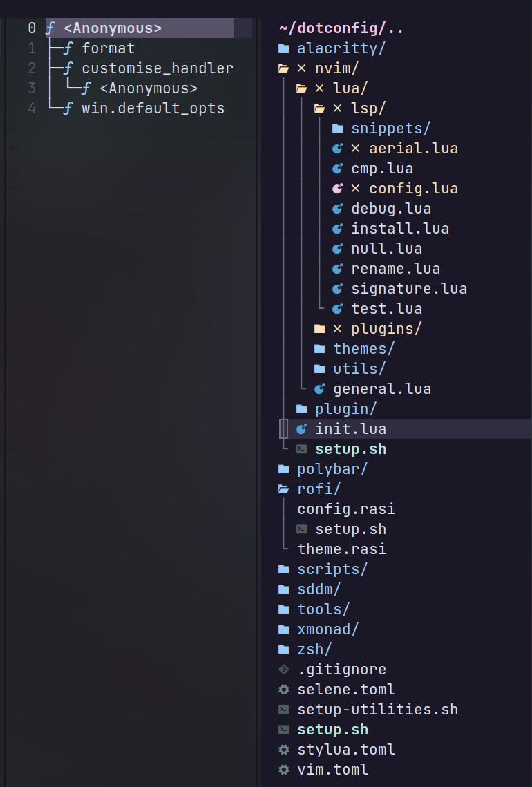The height and width of the screenshot is (787, 532).
Task: Click the closed folder icon beside alacritty/
Action: [x=283, y=48]
